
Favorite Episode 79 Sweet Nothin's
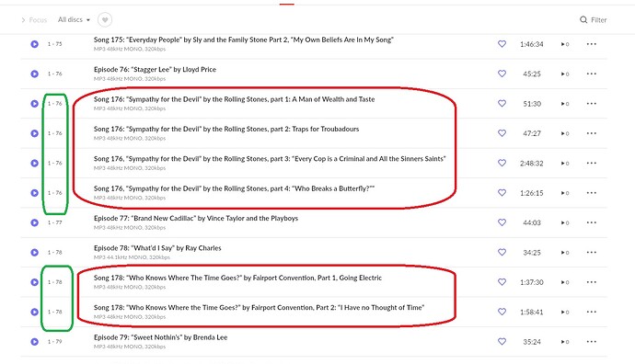(x=502, y=341)
